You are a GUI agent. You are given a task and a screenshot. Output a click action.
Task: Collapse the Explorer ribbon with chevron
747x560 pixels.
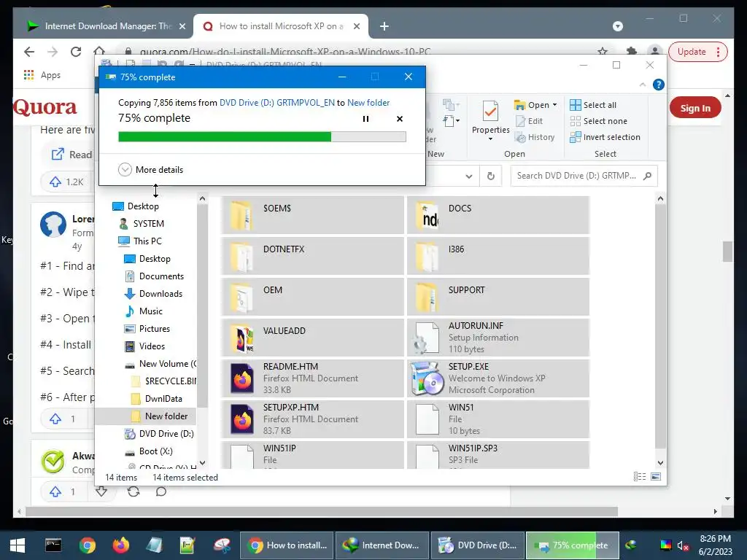(643, 85)
